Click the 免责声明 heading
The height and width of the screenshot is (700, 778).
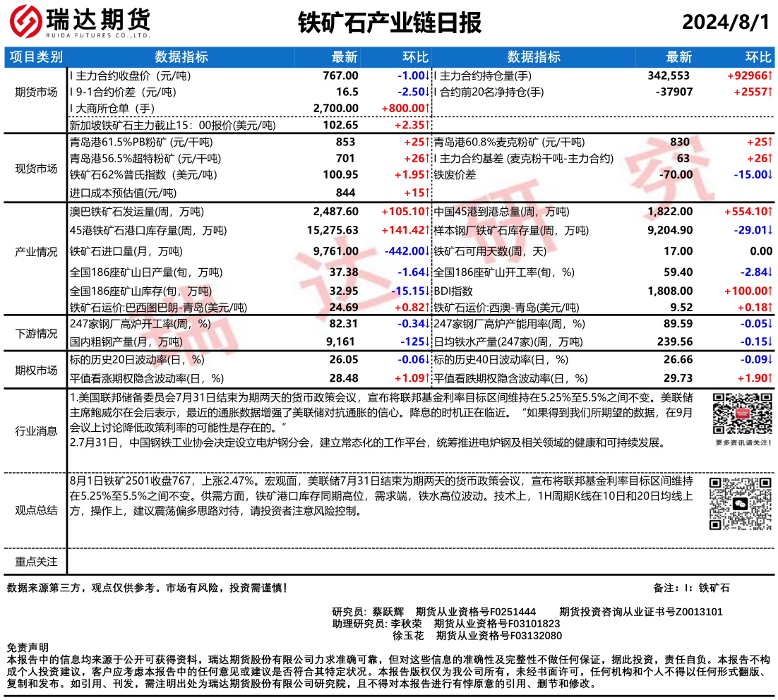click(28, 647)
